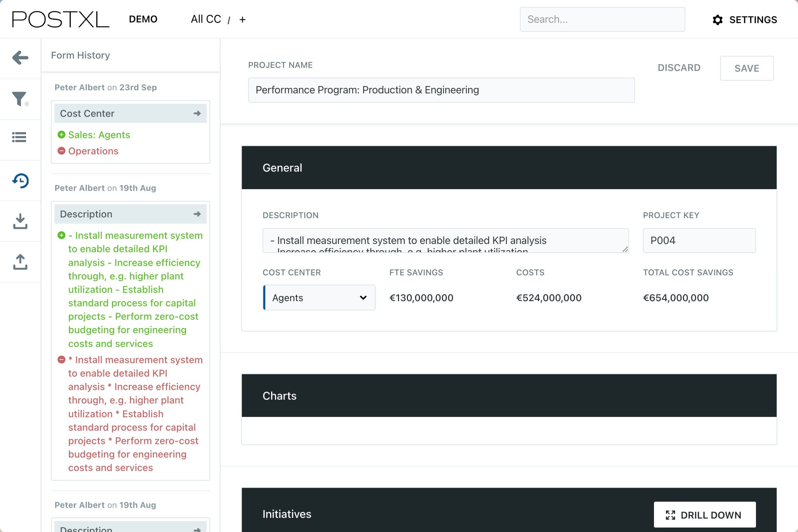Click the download sidebar icon
Image resolution: width=798 pixels, height=532 pixels.
click(x=20, y=221)
